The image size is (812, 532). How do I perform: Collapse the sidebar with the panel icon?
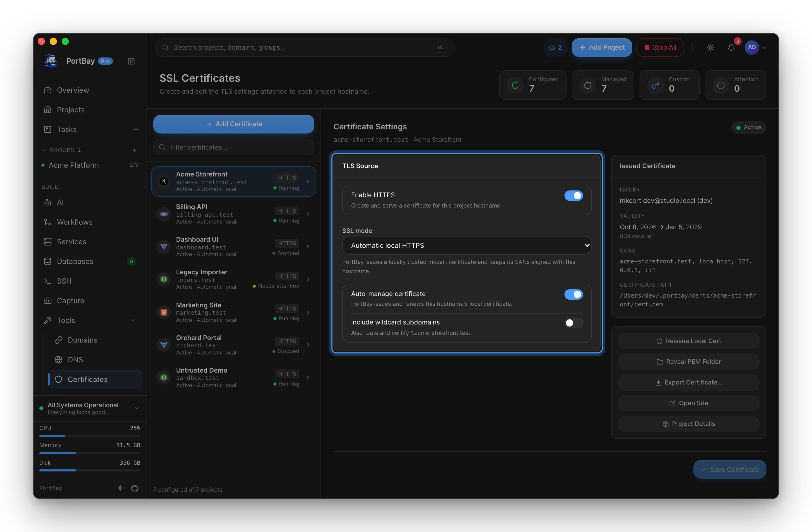[x=131, y=61]
